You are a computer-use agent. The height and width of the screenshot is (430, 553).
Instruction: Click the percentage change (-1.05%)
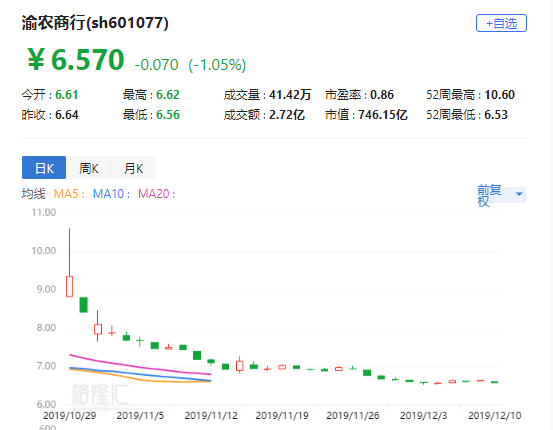coord(217,65)
